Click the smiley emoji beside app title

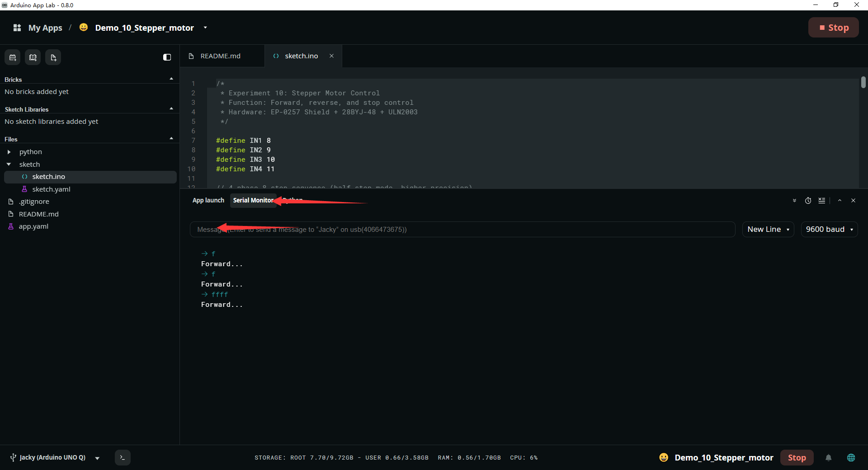point(84,27)
